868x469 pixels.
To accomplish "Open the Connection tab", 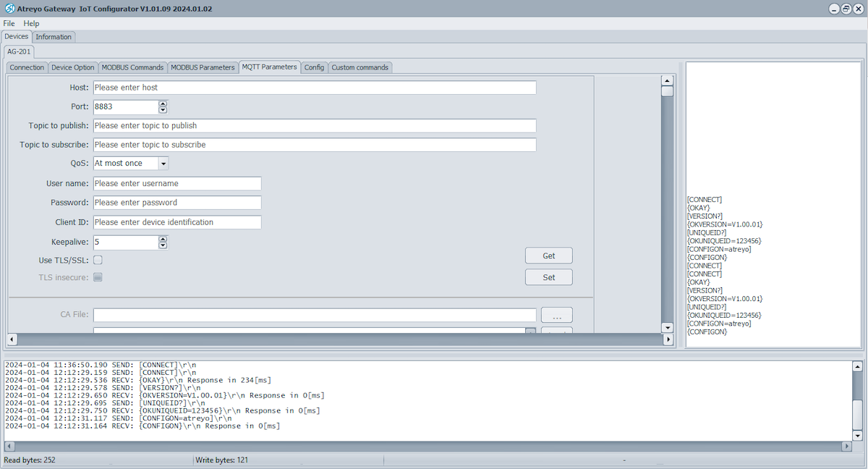I will 27,67.
